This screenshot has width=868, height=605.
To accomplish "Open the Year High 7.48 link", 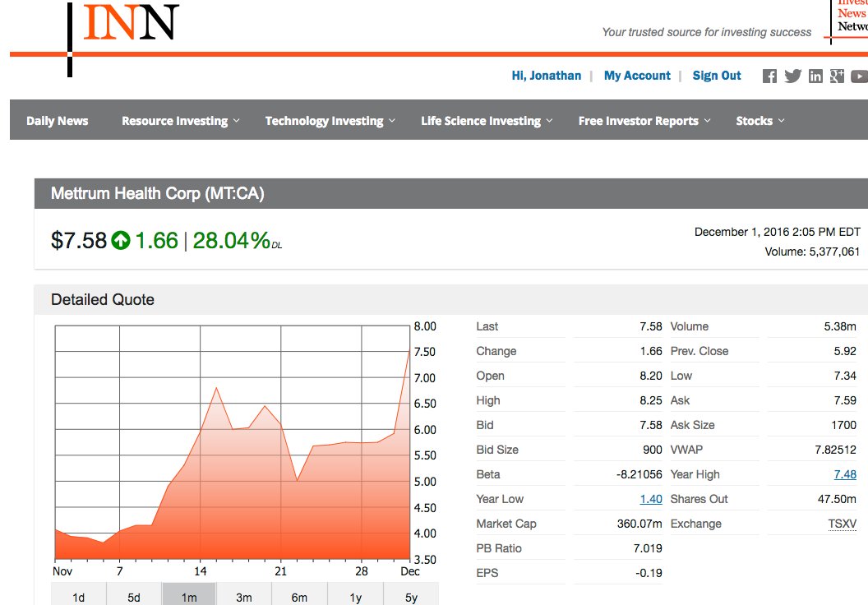I will click(845, 474).
